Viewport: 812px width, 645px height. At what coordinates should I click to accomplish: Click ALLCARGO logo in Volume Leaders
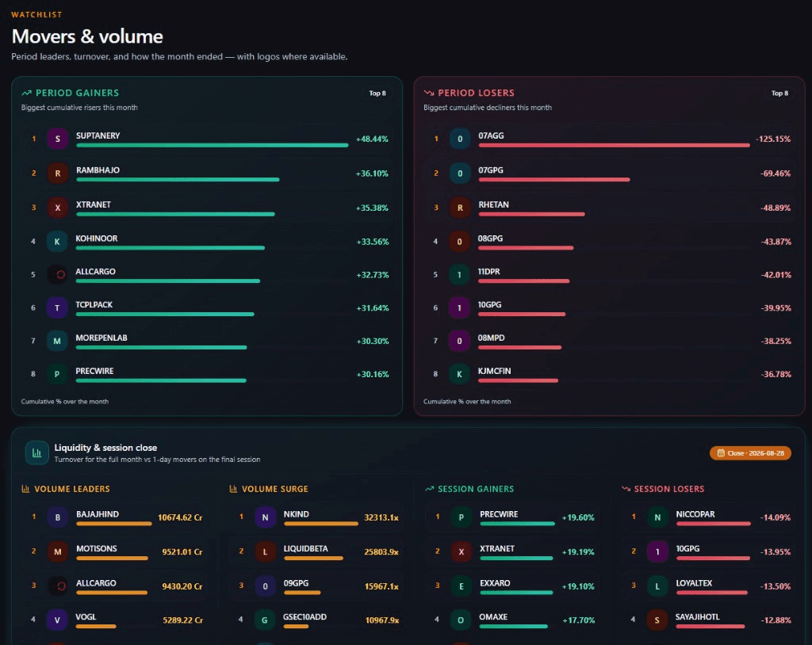point(57,586)
